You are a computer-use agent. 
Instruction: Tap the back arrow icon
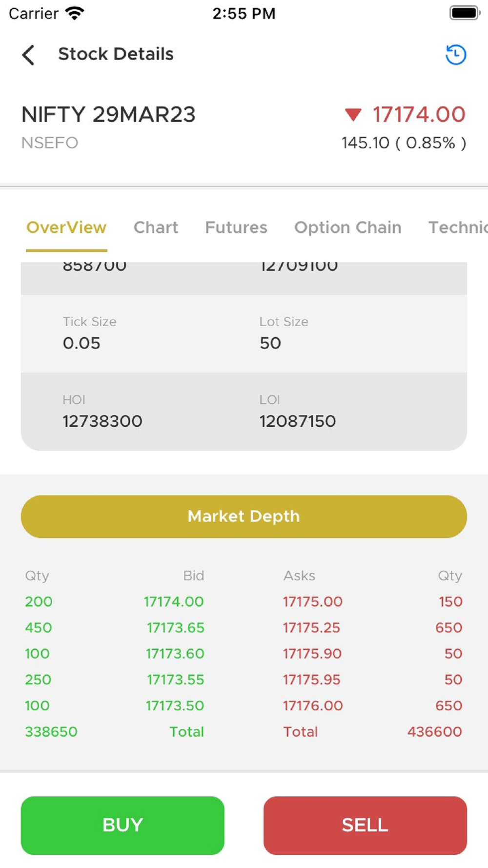coord(29,55)
